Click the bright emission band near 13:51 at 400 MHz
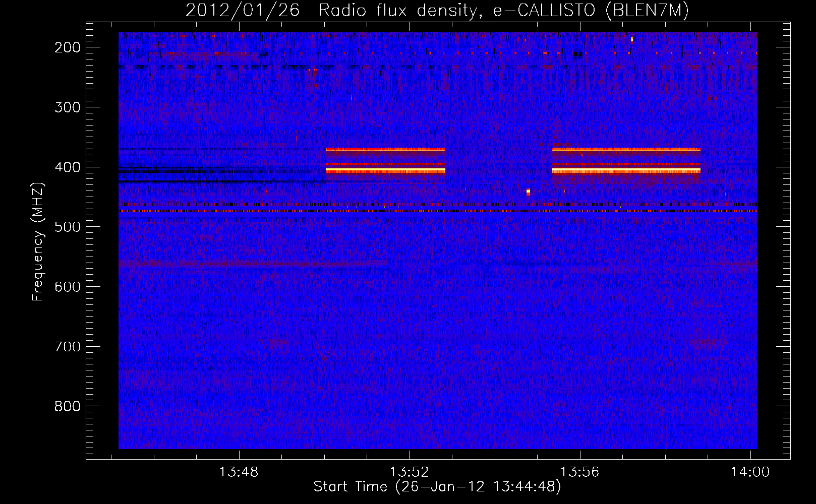The height and width of the screenshot is (504, 816). tap(385, 170)
